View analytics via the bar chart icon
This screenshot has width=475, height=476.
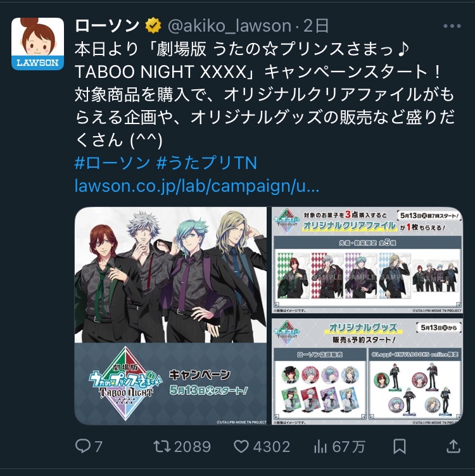[x=320, y=446]
